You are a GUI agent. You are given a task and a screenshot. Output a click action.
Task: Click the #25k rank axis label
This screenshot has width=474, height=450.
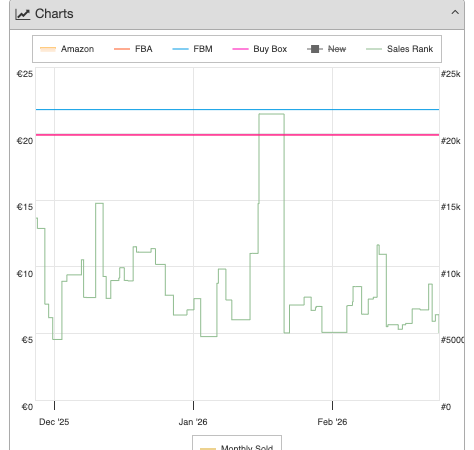[x=450, y=74]
